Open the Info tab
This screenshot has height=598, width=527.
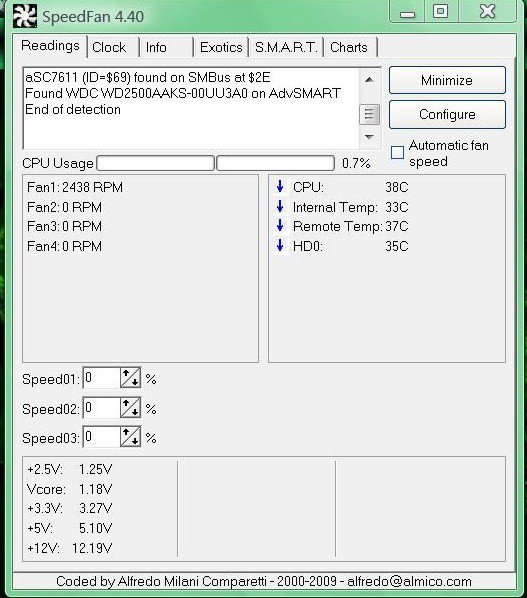(167, 47)
